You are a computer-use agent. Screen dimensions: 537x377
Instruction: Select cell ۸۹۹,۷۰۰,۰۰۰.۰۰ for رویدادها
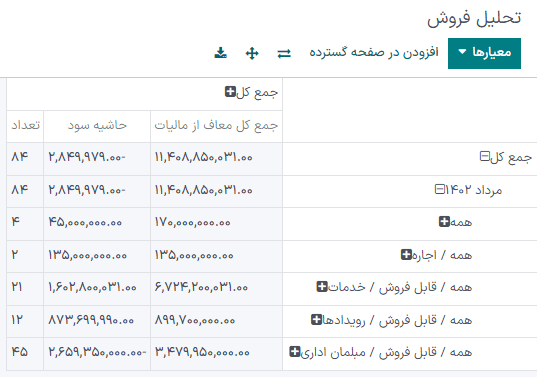(216, 321)
